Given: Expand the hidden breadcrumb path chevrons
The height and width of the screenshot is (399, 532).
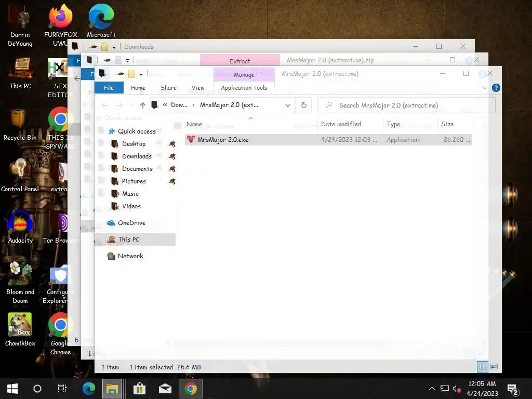Looking at the screenshot, I should (165, 105).
